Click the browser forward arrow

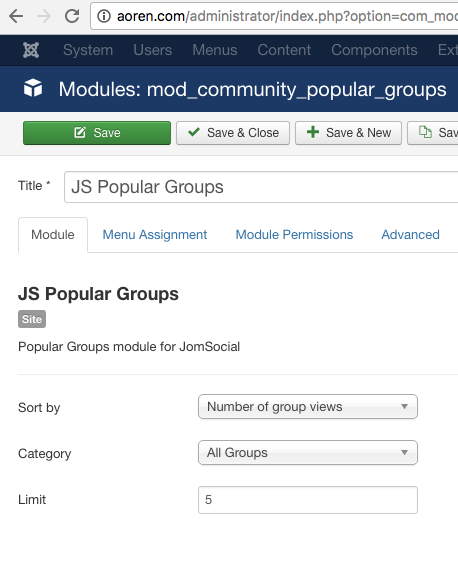tap(44, 16)
